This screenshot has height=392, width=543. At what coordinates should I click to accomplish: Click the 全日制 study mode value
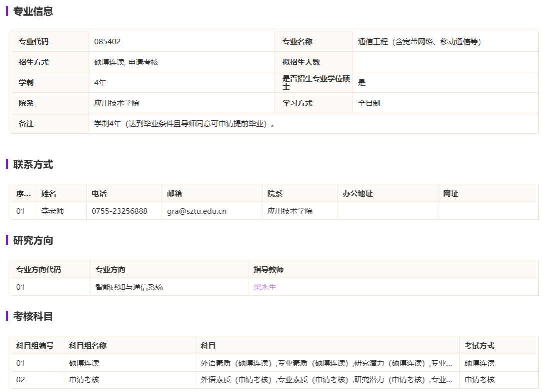[369, 103]
